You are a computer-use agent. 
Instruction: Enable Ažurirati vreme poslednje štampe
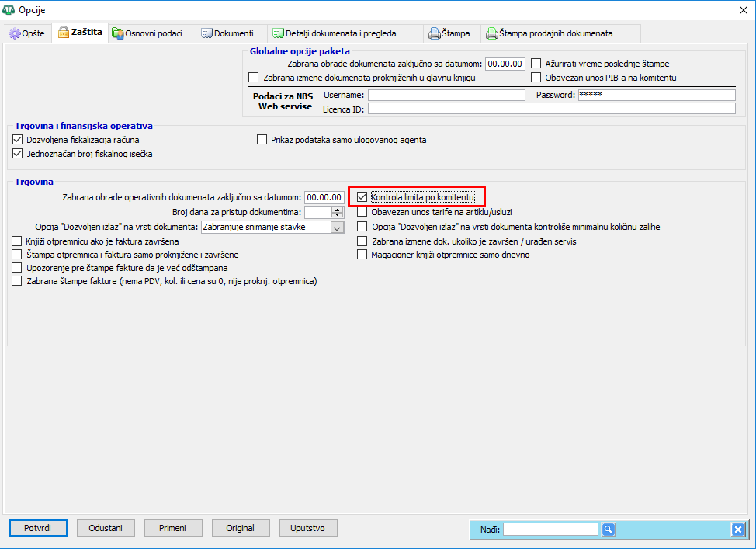(536, 64)
